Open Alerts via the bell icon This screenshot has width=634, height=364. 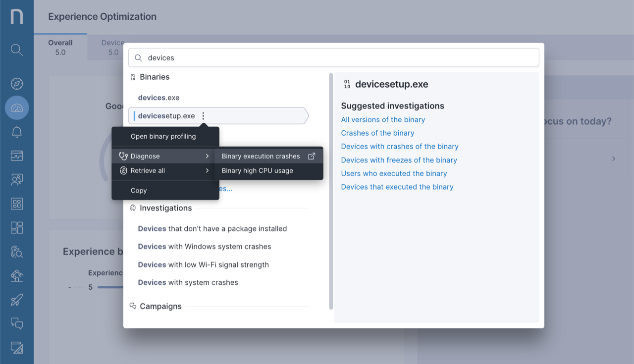(16, 132)
